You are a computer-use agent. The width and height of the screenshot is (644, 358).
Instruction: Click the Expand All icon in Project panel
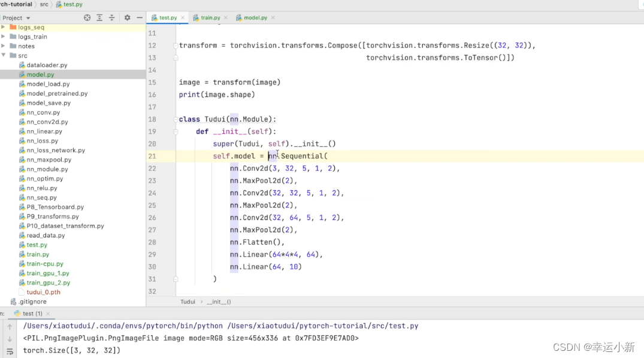point(99,18)
